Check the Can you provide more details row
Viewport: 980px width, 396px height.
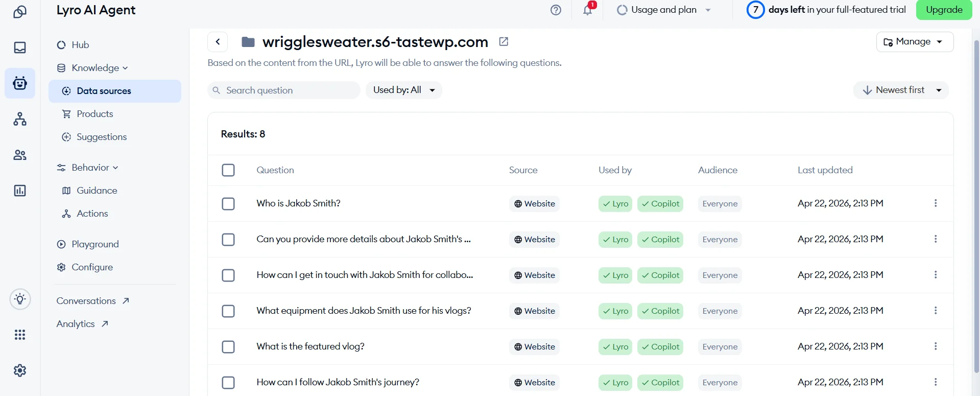click(228, 240)
